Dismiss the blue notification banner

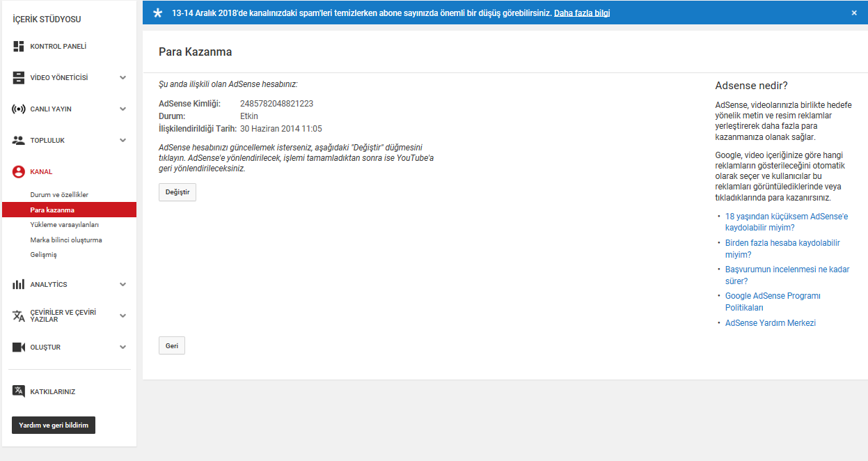click(x=854, y=13)
